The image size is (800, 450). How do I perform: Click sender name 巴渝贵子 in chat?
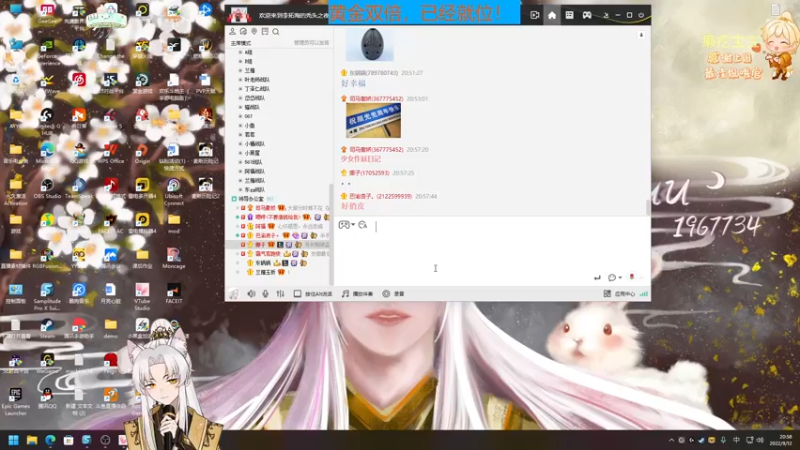point(381,196)
